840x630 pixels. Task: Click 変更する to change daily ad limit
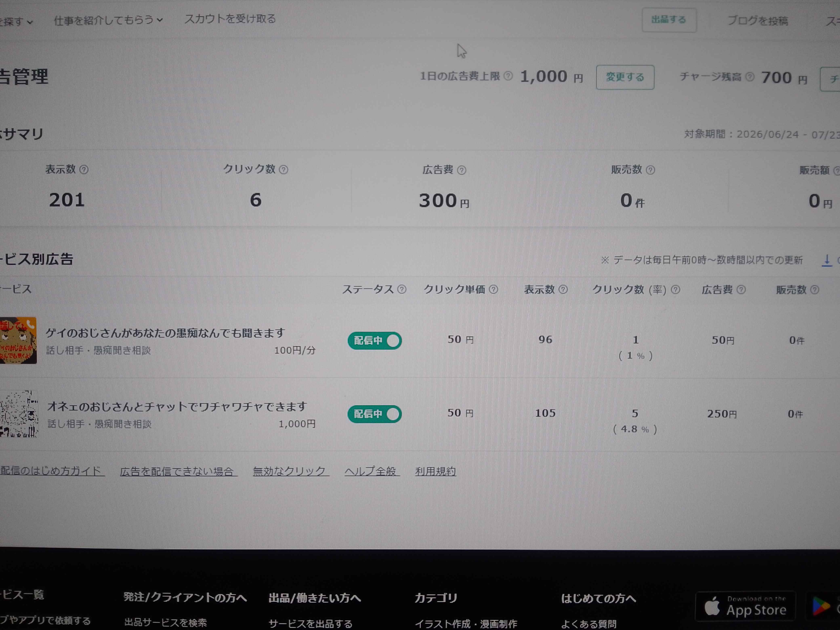[625, 78]
